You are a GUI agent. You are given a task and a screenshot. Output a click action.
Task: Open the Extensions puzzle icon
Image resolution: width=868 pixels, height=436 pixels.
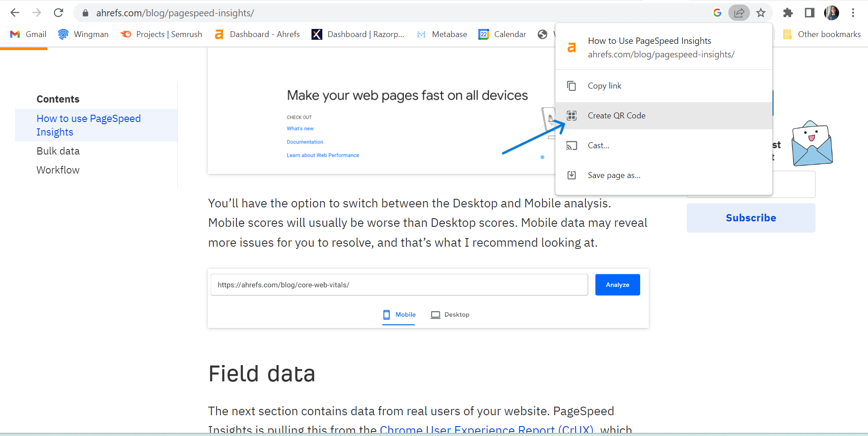(x=788, y=13)
